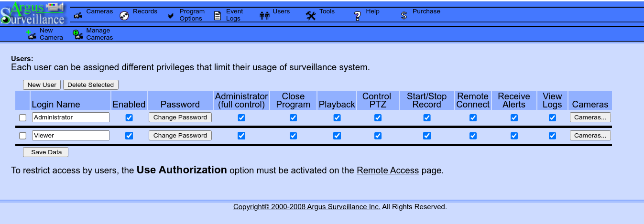Click the Event Logs document icon
644x224 pixels.
[x=217, y=16]
